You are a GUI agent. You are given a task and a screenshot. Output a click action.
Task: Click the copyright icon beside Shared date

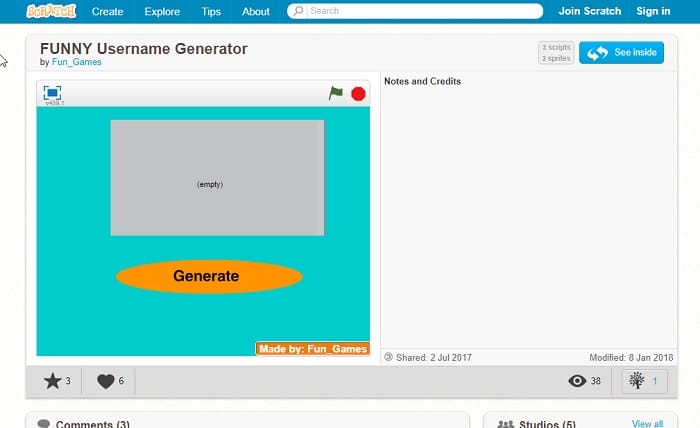tap(388, 357)
